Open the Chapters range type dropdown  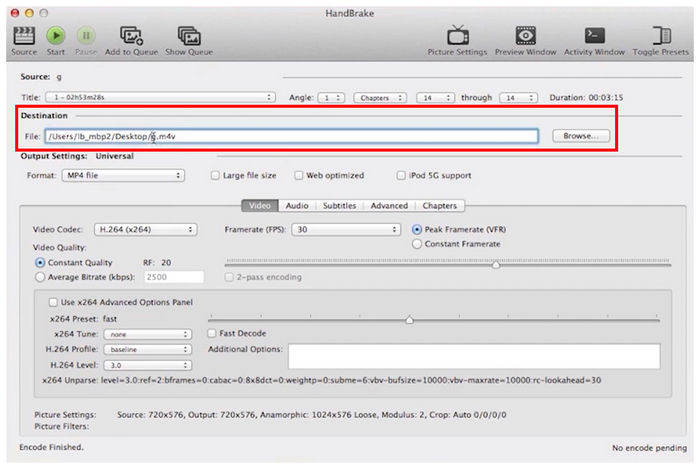click(380, 98)
